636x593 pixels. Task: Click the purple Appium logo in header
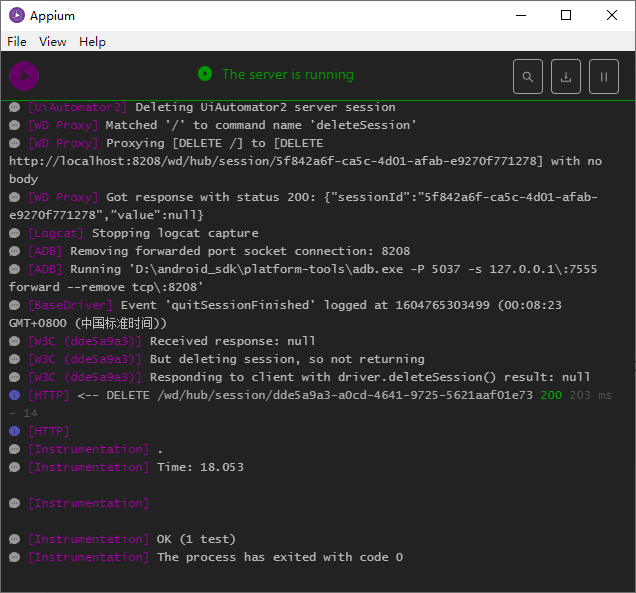[24, 76]
